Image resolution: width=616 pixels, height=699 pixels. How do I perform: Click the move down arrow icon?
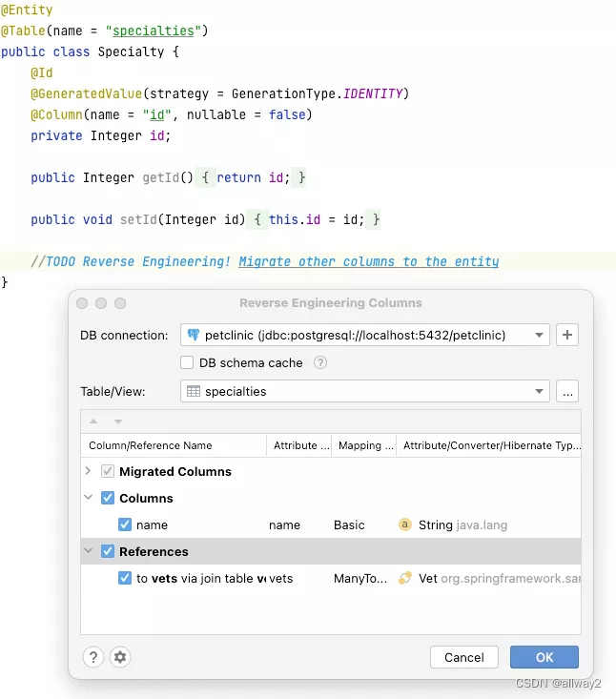[x=118, y=421]
